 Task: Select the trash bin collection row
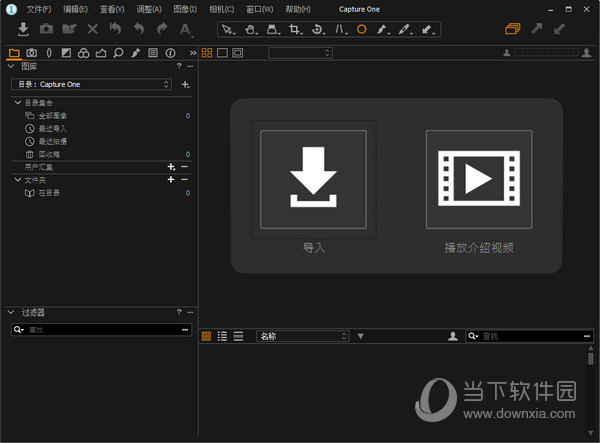pos(103,154)
